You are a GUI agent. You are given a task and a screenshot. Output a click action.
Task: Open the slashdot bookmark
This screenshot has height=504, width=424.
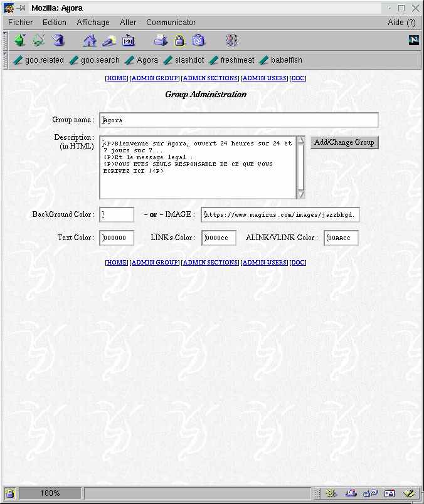click(184, 60)
